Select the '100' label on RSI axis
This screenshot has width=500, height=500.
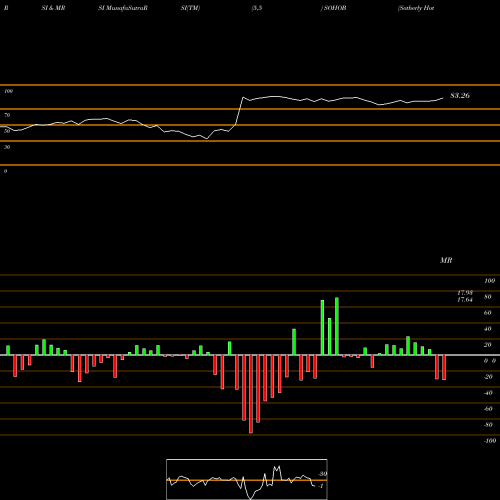pyautogui.click(x=8, y=91)
